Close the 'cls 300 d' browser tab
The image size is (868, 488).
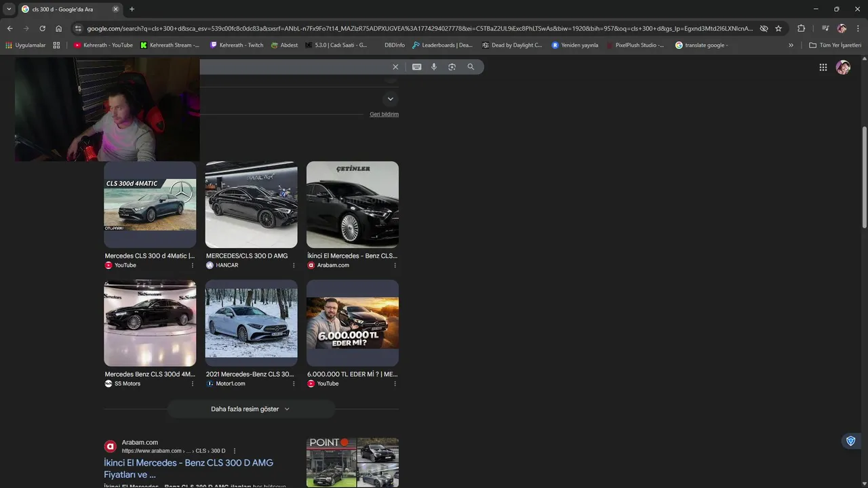(x=115, y=9)
